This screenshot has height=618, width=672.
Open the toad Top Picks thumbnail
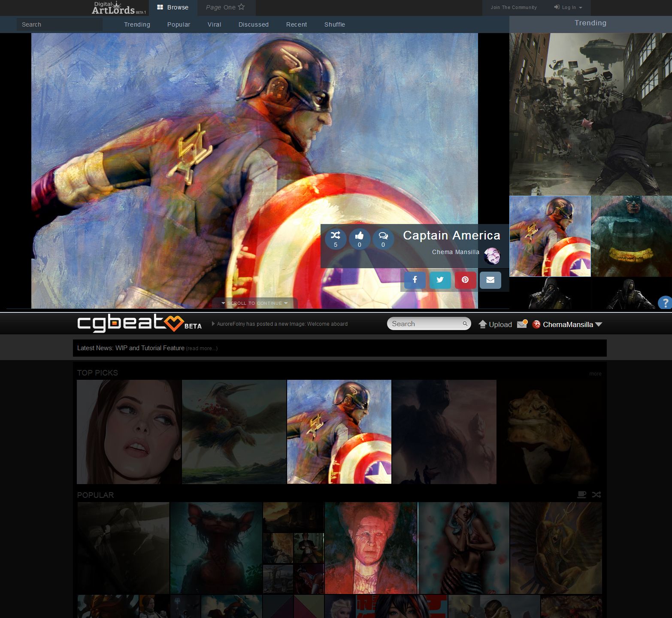[550, 432]
